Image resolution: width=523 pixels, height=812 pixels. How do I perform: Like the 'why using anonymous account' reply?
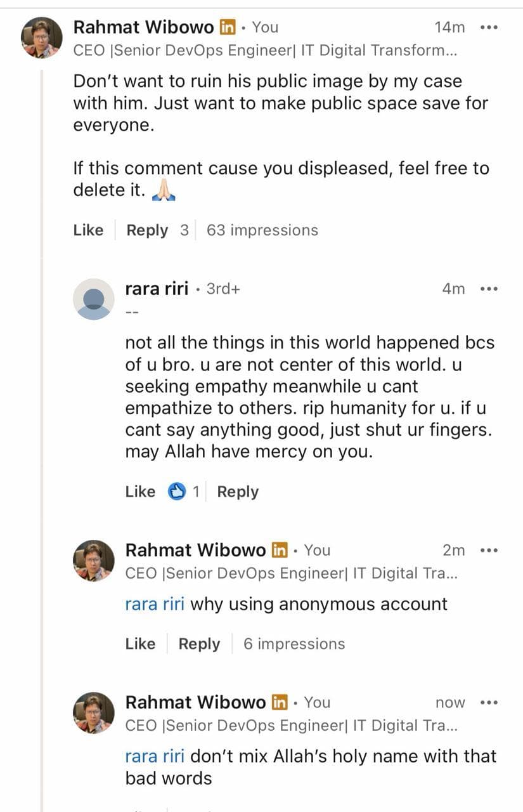(x=140, y=644)
